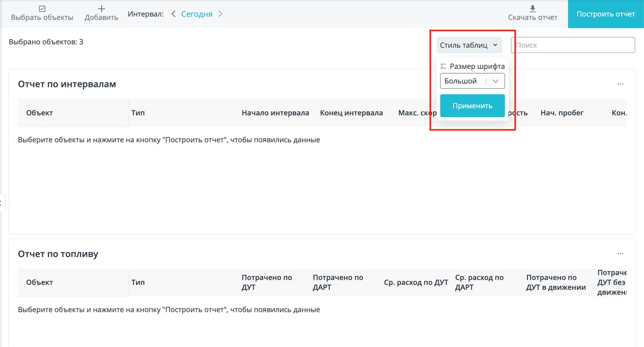The height and width of the screenshot is (347, 644).
Task: Click Потрачено по ДУТ column header
Action: click(267, 282)
